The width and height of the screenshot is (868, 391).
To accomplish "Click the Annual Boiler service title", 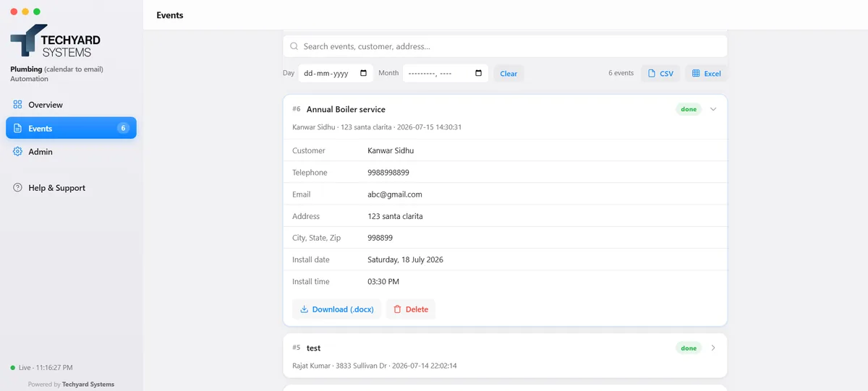I will [346, 109].
